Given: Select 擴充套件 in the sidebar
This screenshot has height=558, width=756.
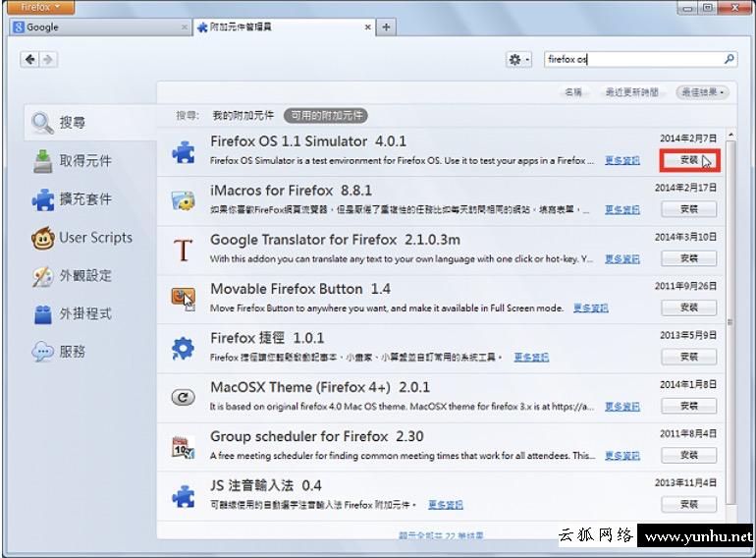Looking at the screenshot, I should point(90,198).
